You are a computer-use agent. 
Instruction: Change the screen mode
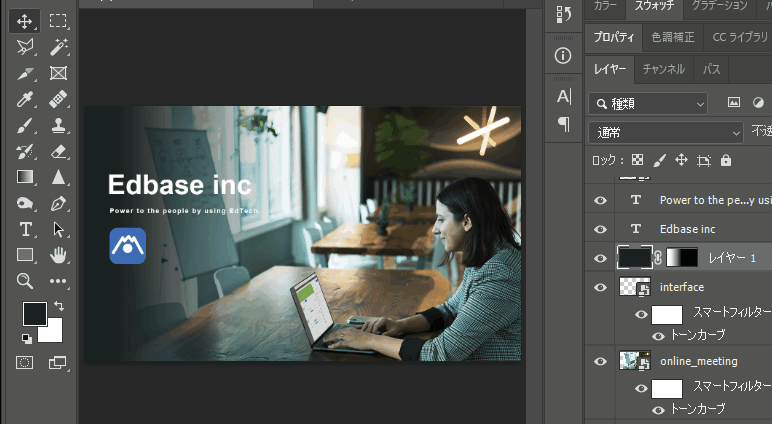click(x=58, y=363)
